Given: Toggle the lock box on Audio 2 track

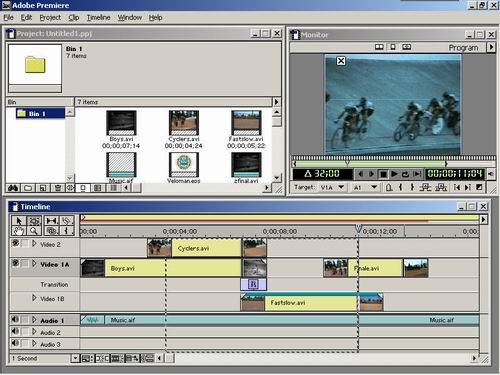Looking at the screenshot, I should pyautogui.click(x=25, y=331).
